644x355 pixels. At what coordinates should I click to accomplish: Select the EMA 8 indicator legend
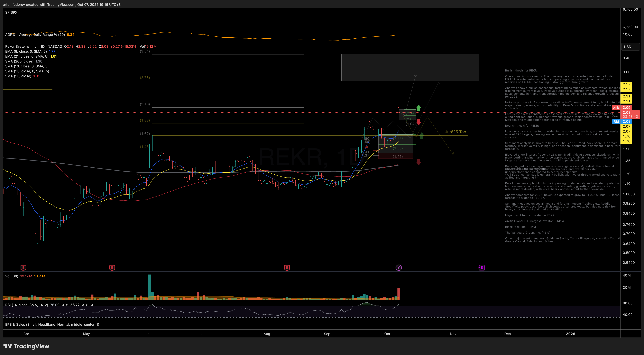tap(30, 51)
